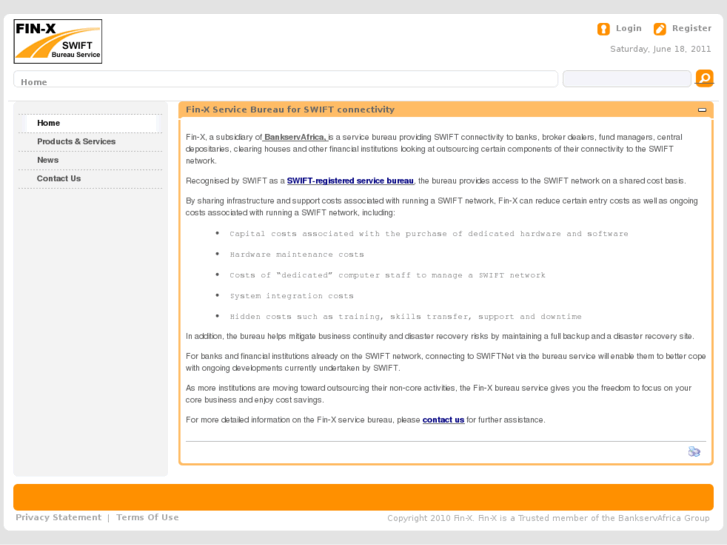Click the orange search magnifier button

click(x=704, y=78)
